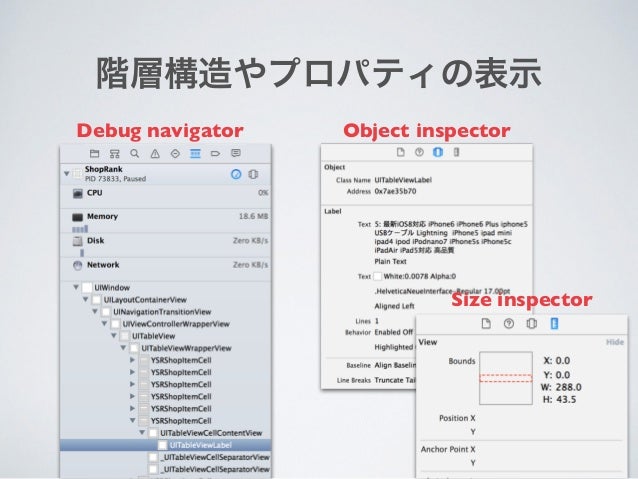Click the blue gauge icon beside ShopRank
Screen dimensions: 638x479
[236, 174]
